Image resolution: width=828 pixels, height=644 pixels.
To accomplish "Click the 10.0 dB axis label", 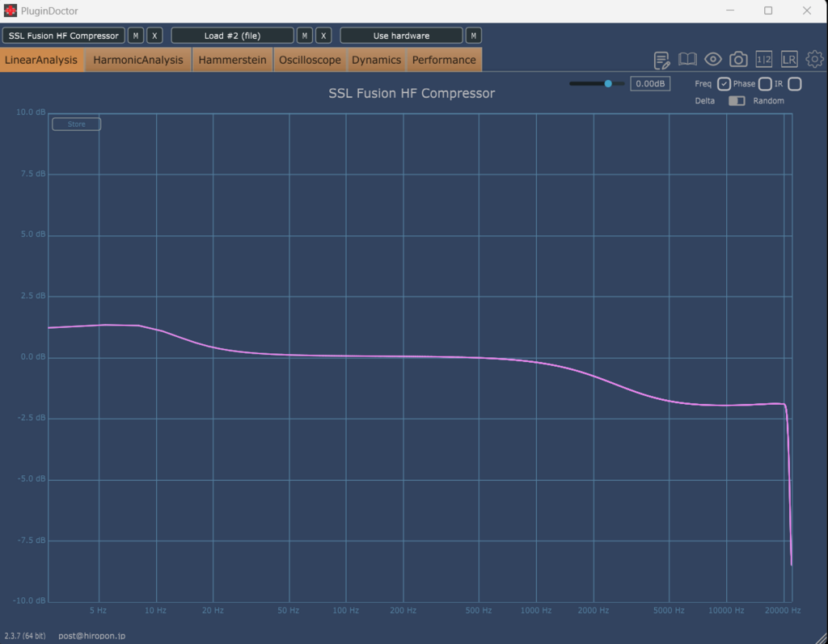I will 31,112.
